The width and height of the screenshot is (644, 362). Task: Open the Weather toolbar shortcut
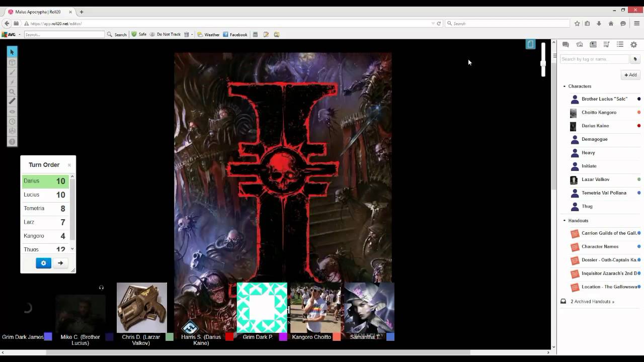coord(208,35)
